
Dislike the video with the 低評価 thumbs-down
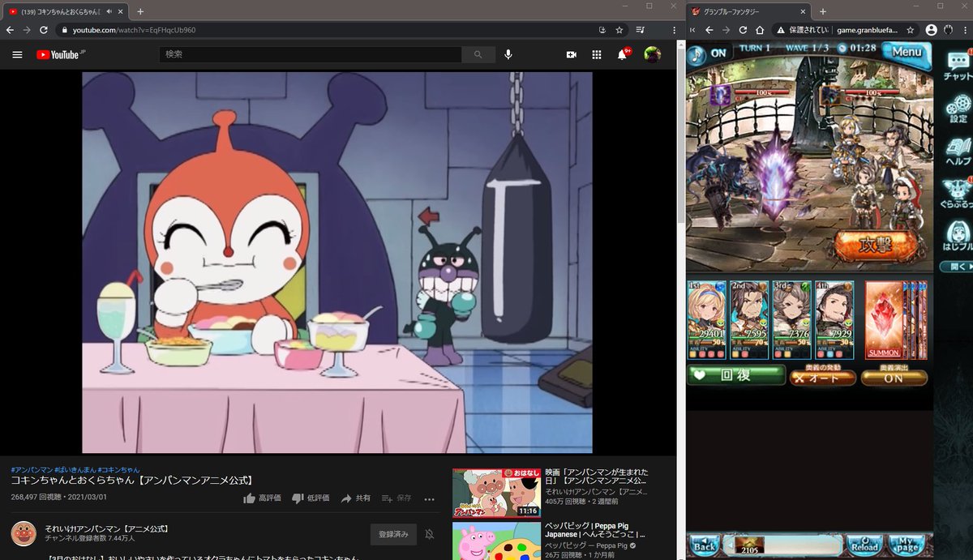(x=311, y=498)
